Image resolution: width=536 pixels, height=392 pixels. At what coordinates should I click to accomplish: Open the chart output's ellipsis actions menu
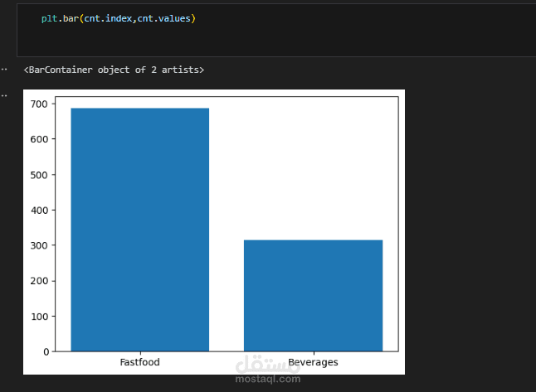tap(5, 96)
